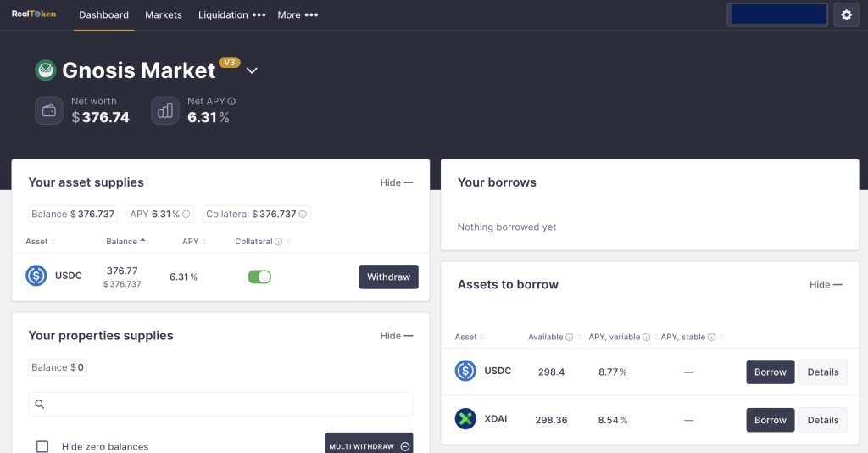Click the search magnifier icon in properties
Viewport: 868px width, 453px height.
point(40,405)
